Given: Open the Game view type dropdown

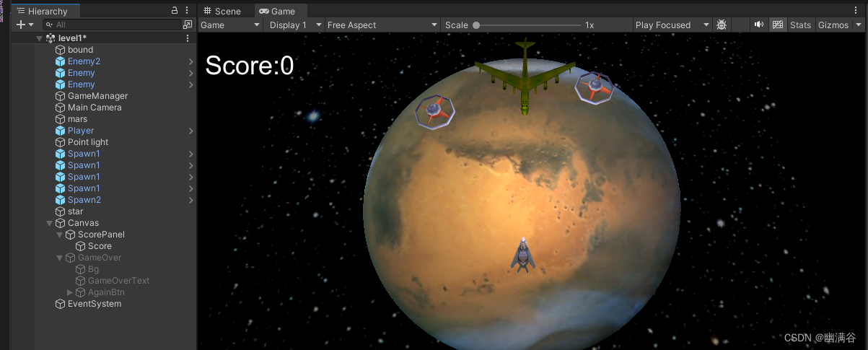Looking at the screenshot, I should click(x=230, y=25).
